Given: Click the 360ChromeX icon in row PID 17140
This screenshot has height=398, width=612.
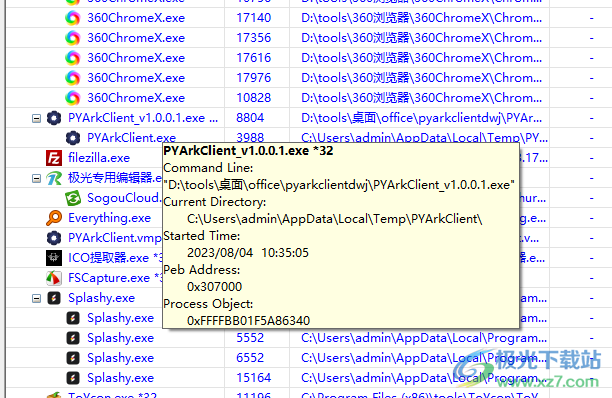Looking at the screenshot, I should pos(73,18).
